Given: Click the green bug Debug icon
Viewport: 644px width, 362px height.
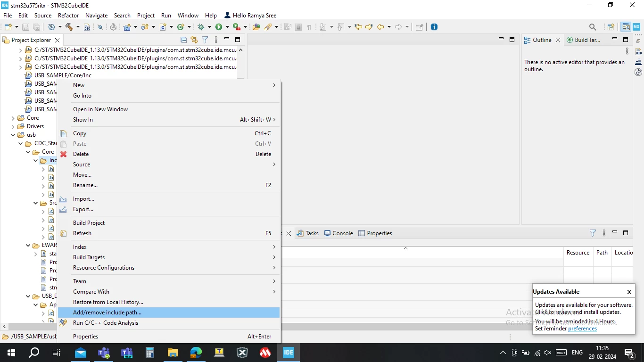Looking at the screenshot, I should (201, 27).
